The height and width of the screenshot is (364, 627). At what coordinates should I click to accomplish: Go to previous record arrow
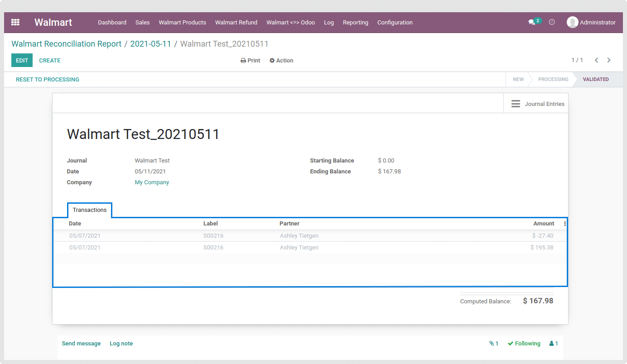tap(597, 60)
